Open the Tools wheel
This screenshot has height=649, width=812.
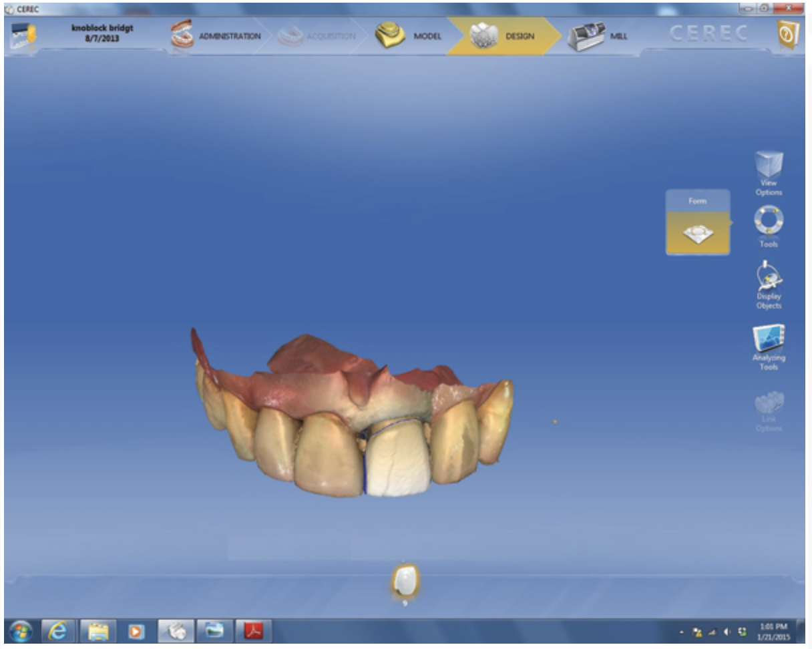pos(769,226)
